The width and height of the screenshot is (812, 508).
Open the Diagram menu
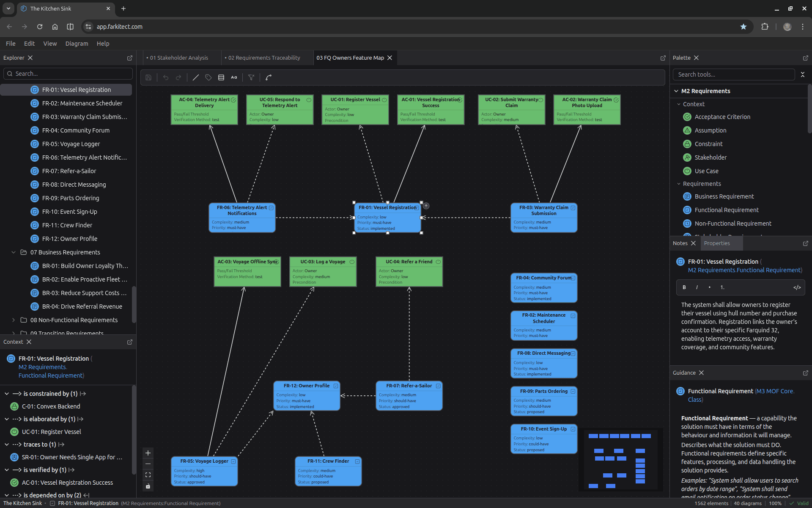77,44
